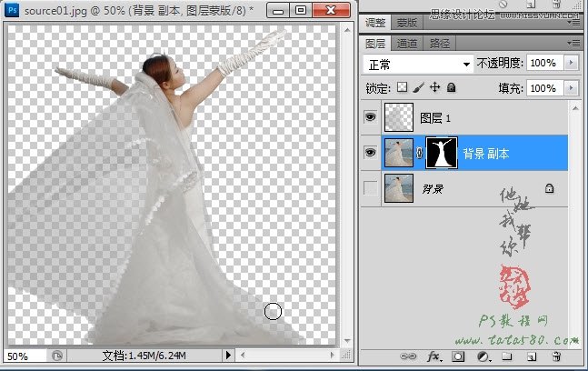Open Layers panel flyout menu

point(573,44)
